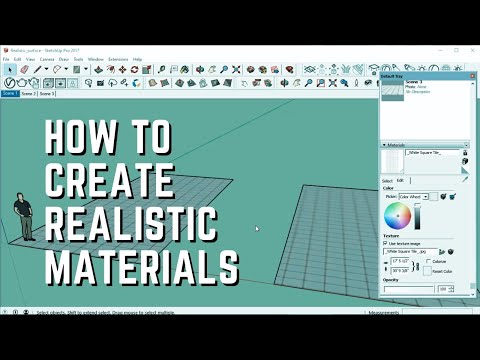Screen dimensions: 480x360
Task: Click the texture width dimension field
Action: [x=400, y=261]
